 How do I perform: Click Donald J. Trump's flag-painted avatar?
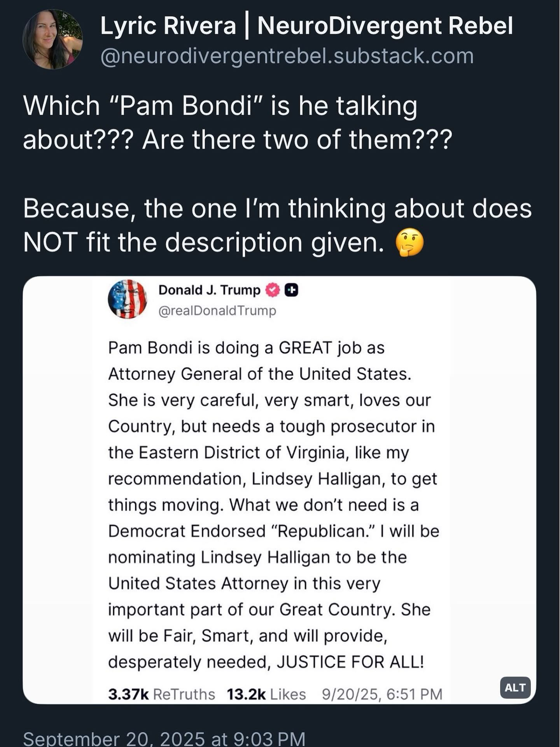tap(128, 299)
